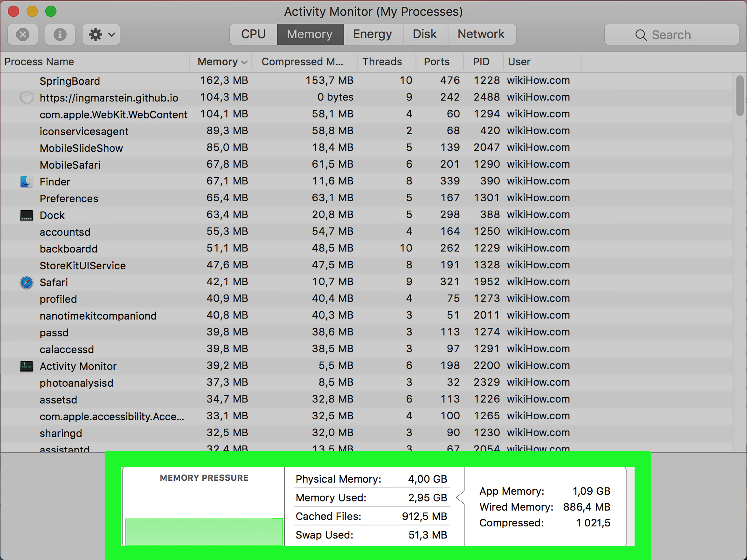The height and width of the screenshot is (560, 747).
Task: Click the Dock process icon
Action: 26,215
